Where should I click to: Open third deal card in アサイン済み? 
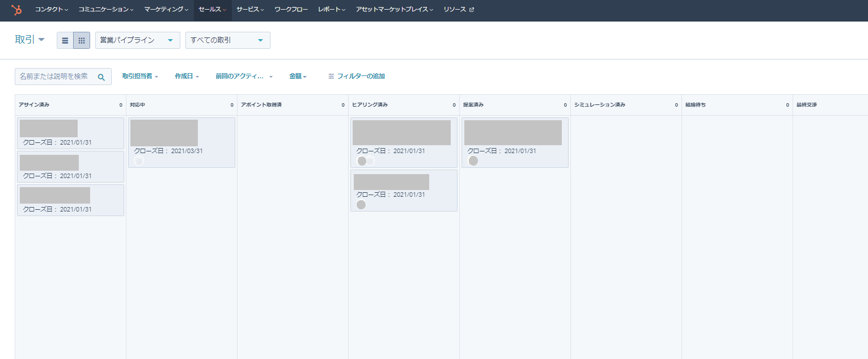pos(70,200)
